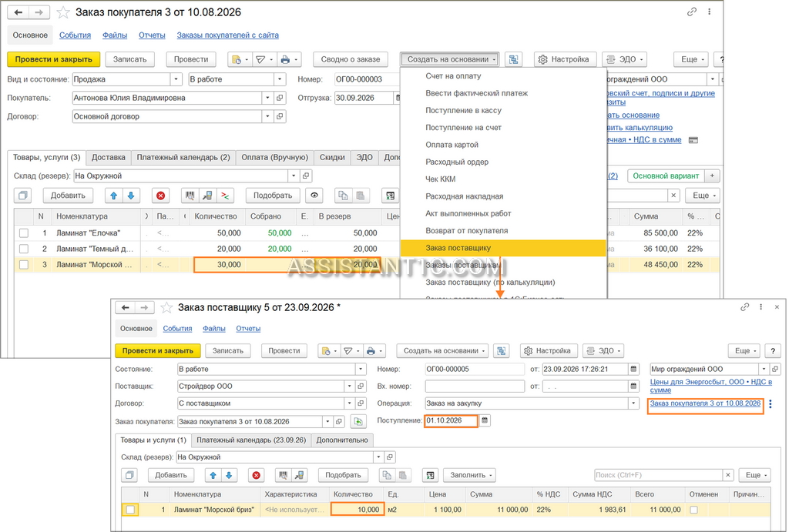Viewport: 789px width, 532px height.
Task: Open print menu in customer order toolbar
Action: click(x=290, y=59)
